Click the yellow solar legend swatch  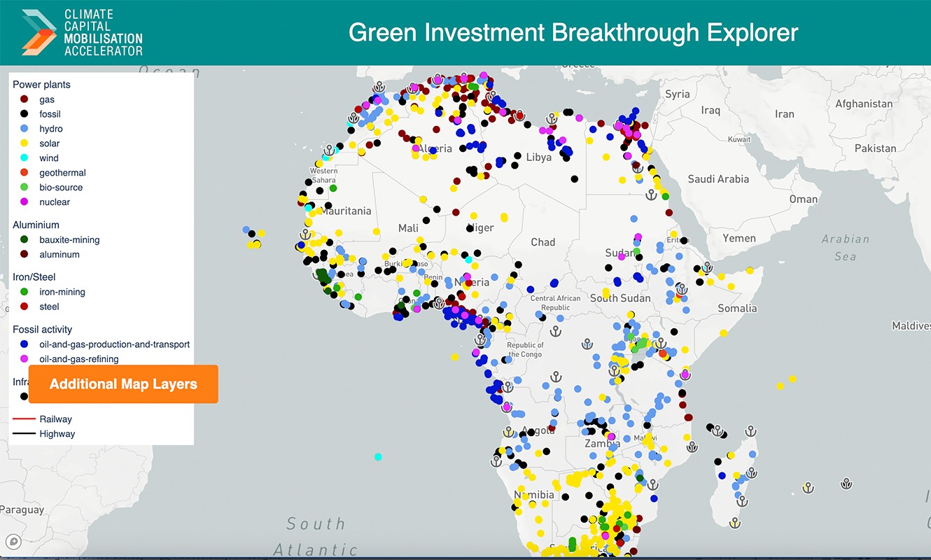pyautogui.click(x=24, y=143)
